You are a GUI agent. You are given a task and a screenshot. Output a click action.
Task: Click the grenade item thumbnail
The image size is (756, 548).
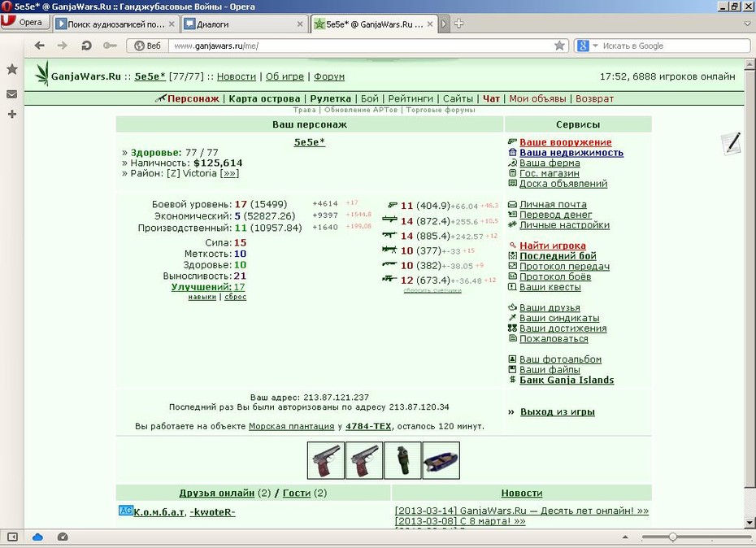click(x=402, y=460)
